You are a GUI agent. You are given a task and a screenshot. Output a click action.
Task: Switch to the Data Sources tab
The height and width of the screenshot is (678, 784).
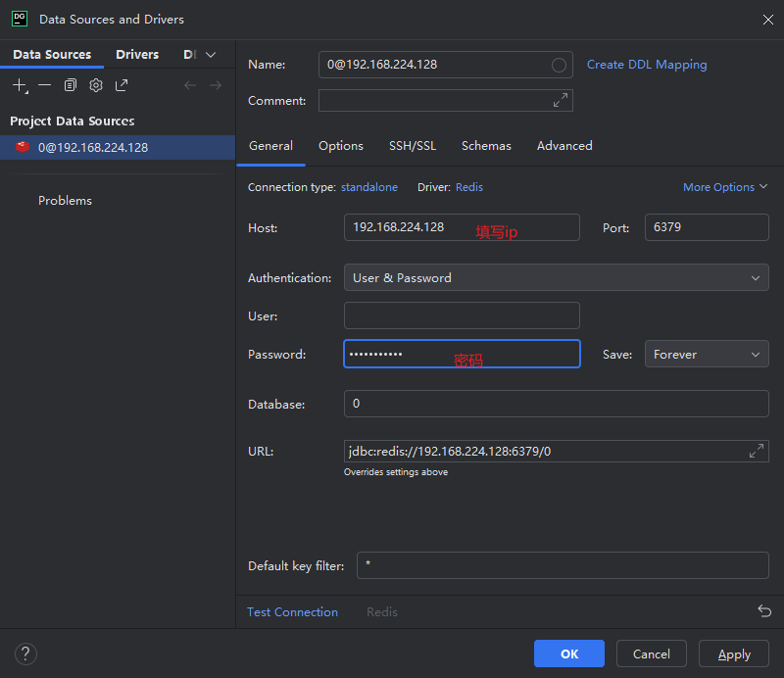[x=52, y=55]
